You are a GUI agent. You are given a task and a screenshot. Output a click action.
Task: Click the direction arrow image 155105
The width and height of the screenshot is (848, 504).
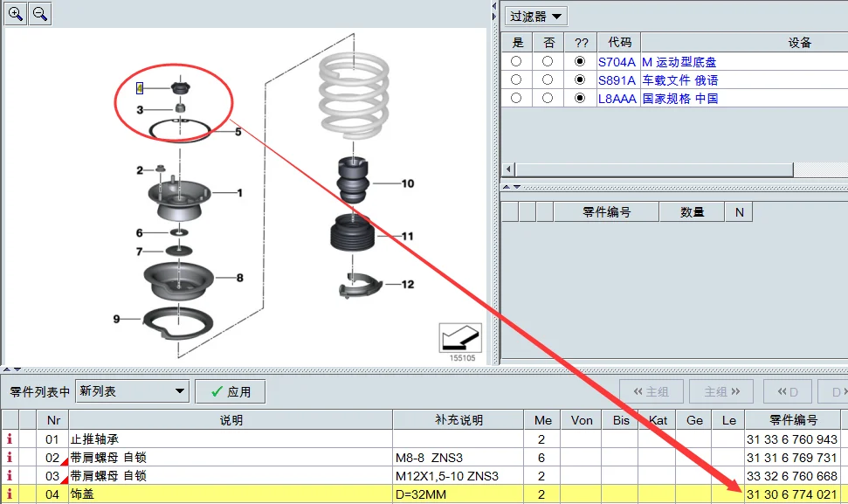point(460,338)
